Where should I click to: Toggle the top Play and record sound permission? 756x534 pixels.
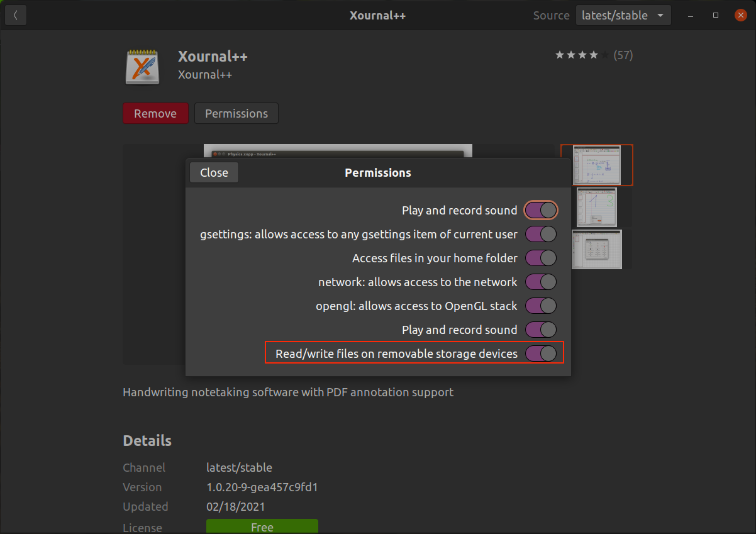(540, 210)
